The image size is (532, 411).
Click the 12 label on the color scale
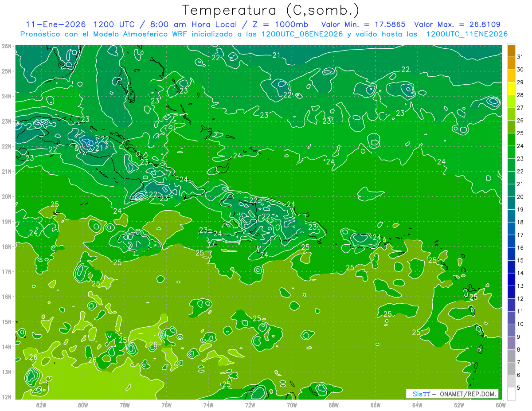coord(520,298)
